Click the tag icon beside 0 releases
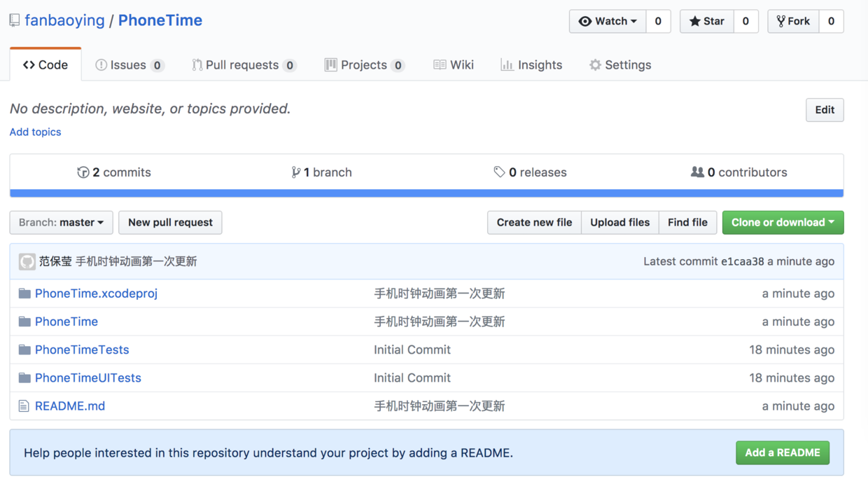The height and width of the screenshot is (498, 868). click(499, 172)
